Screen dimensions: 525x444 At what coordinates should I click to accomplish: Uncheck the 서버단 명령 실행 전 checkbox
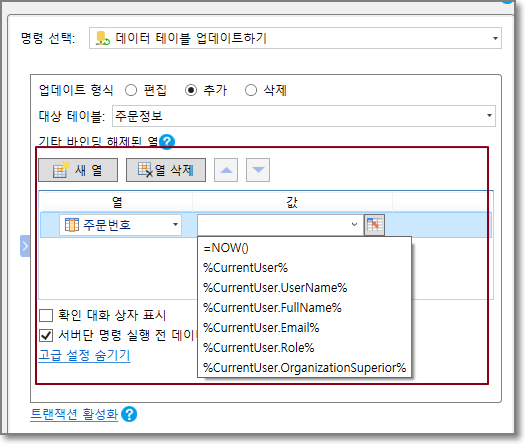[x=46, y=335]
